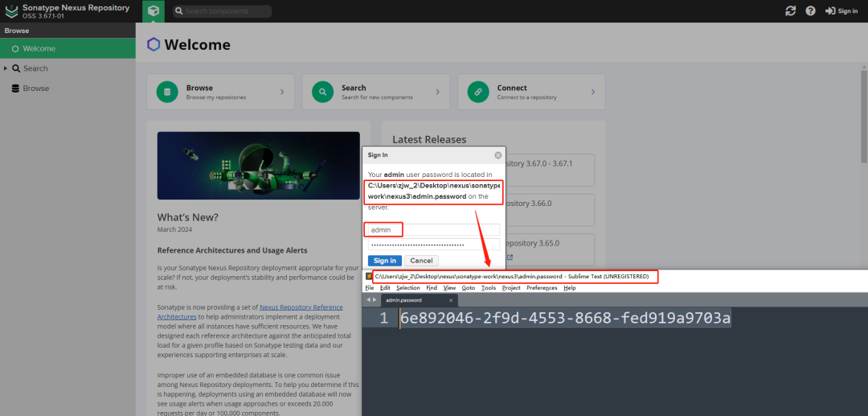Click the external link icon under repository 3.65.0
Viewport: 868px width, 416px height.
point(510,257)
